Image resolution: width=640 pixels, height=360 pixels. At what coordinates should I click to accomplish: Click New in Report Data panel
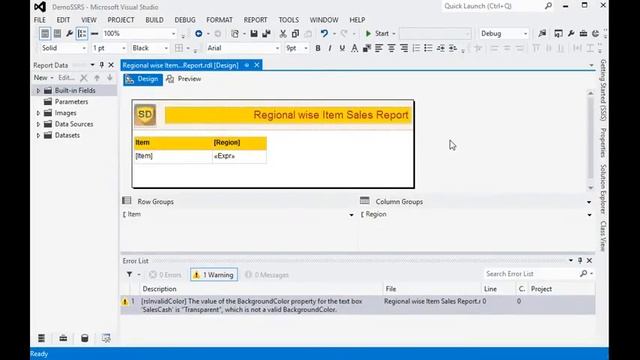click(43, 78)
